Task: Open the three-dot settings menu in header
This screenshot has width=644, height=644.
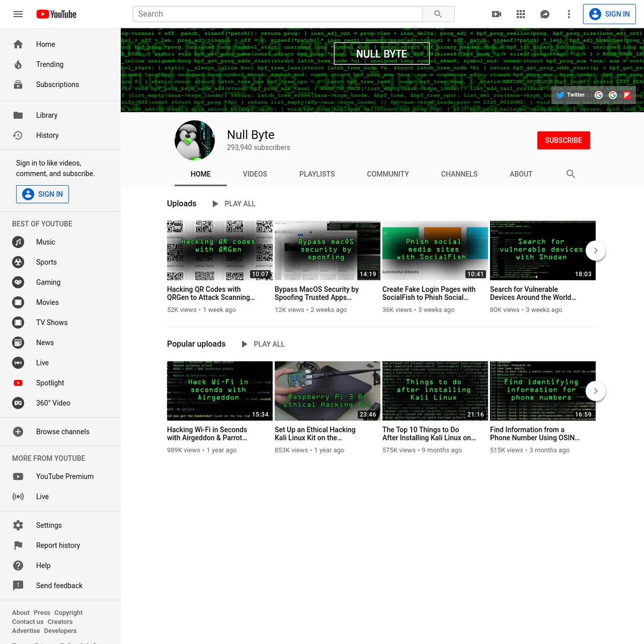Action: pos(569,14)
